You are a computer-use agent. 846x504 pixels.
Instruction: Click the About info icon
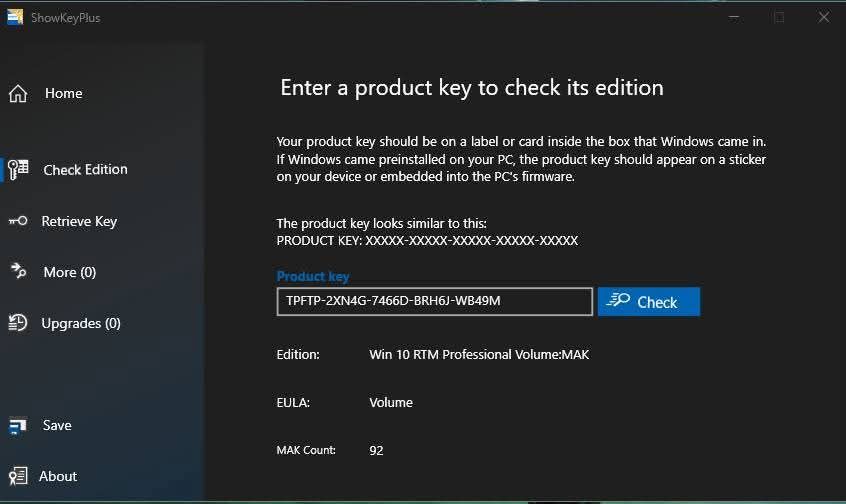(18, 476)
